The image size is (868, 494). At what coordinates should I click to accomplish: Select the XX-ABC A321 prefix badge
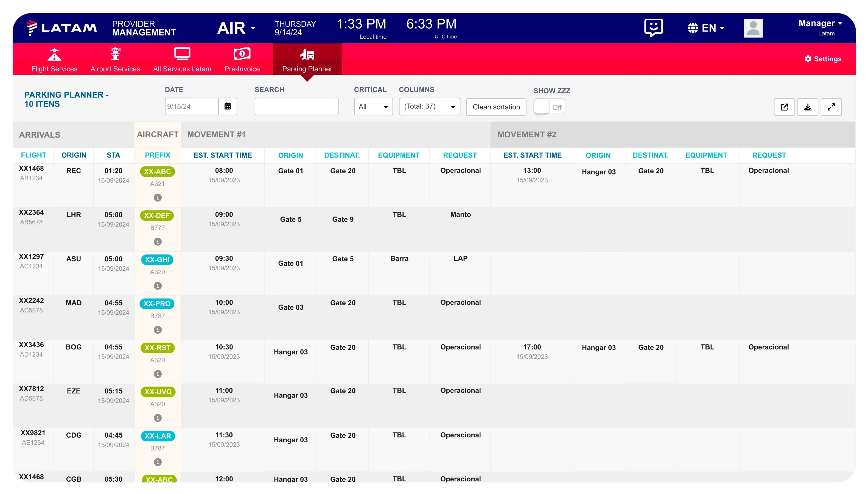coord(158,171)
